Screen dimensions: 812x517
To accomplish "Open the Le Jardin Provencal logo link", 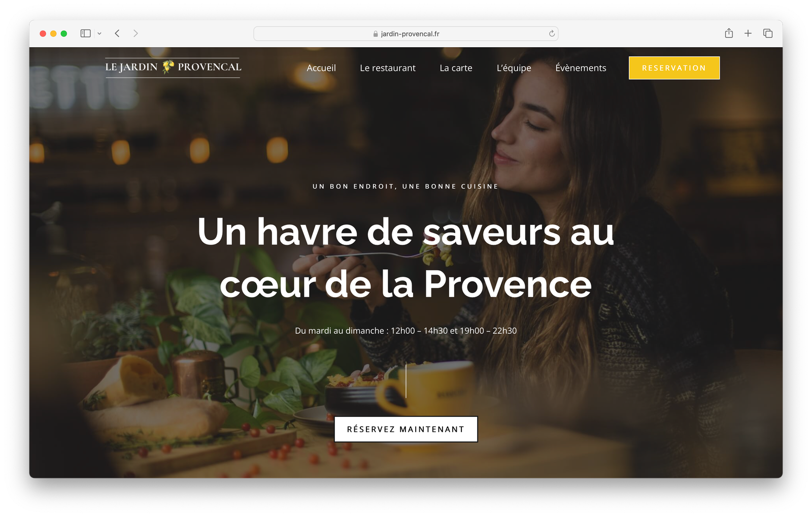I will point(173,67).
